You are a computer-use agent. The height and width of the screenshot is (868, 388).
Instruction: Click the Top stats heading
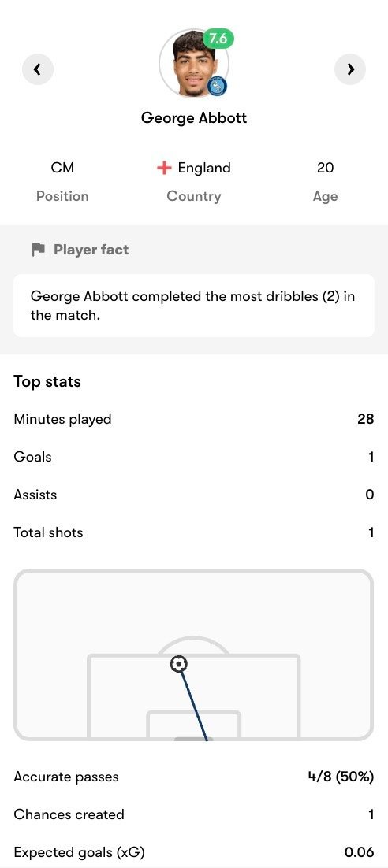[x=47, y=381]
